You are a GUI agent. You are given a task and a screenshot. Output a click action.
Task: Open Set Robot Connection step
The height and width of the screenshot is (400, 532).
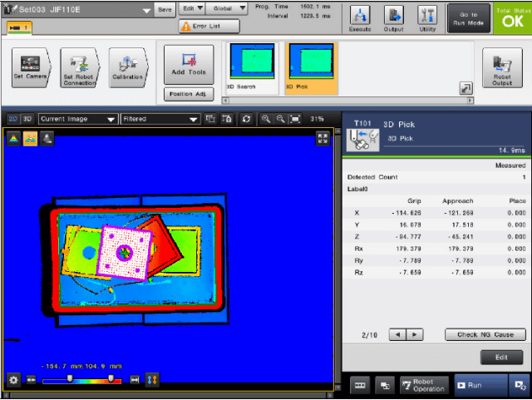(x=80, y=67)
